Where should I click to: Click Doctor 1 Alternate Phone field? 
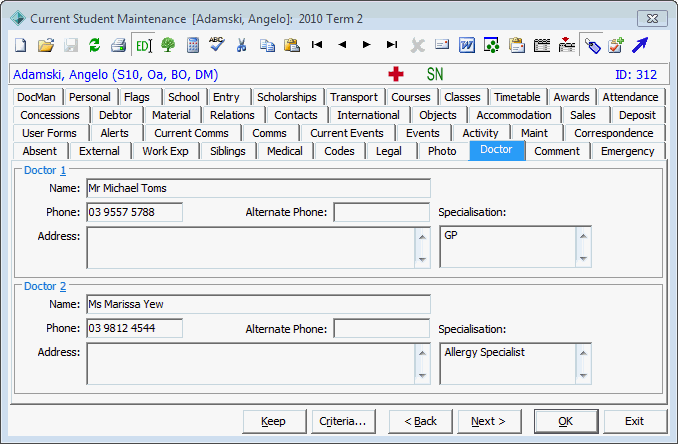click(x=381, y=212)
